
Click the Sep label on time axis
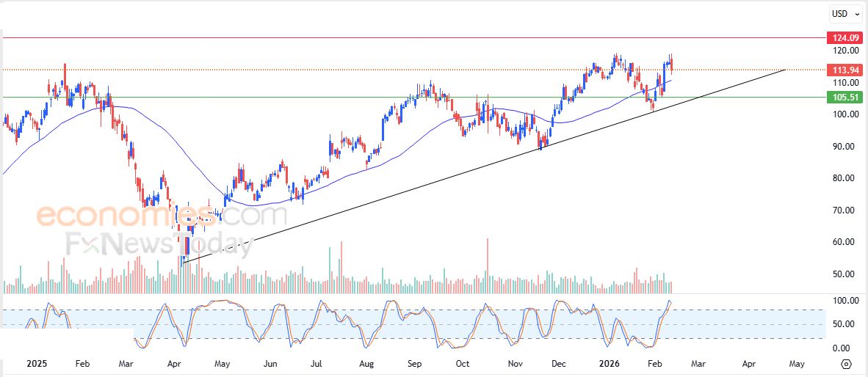coord(414,363)
